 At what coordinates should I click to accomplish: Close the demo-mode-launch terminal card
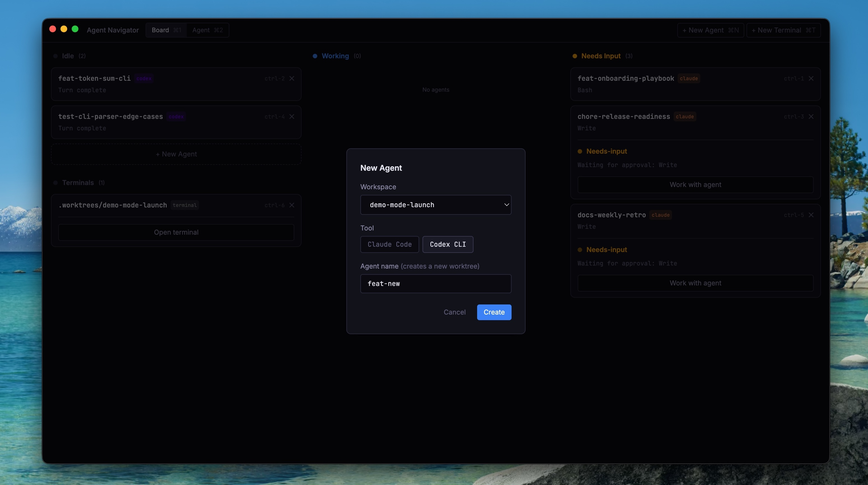pos(292,205)
